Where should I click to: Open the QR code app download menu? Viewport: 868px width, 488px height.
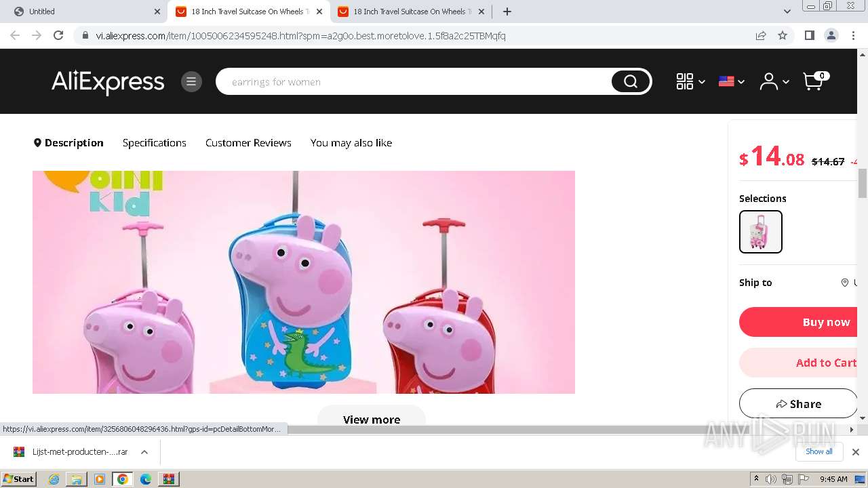point(690,82)
